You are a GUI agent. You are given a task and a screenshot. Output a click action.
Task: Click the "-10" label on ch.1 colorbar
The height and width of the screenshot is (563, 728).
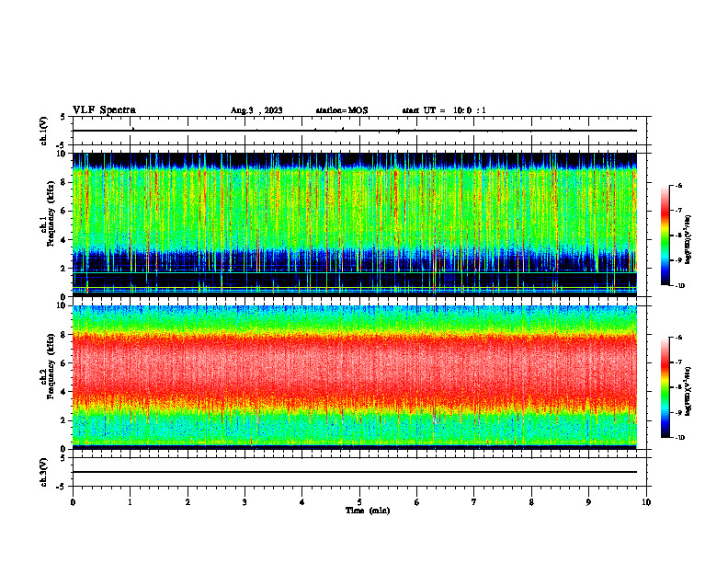pos(680,286)
